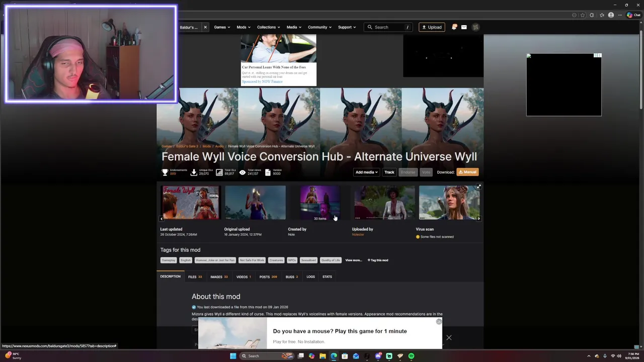Switch to the Videos tab
Screen dimensions: 644x362
pyautogui.click(x=244, y=277)
